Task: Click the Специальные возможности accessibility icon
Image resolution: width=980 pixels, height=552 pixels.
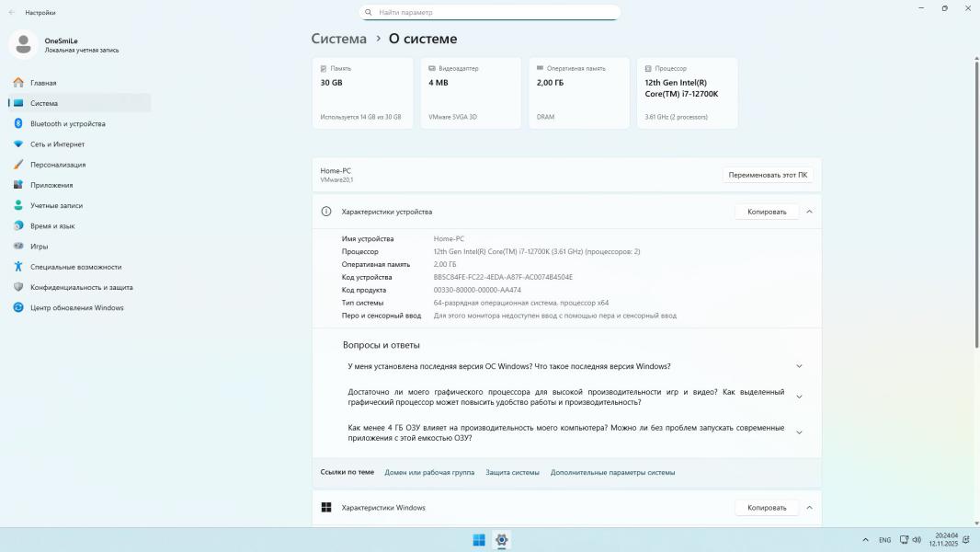Action: (x=18, y=267)
